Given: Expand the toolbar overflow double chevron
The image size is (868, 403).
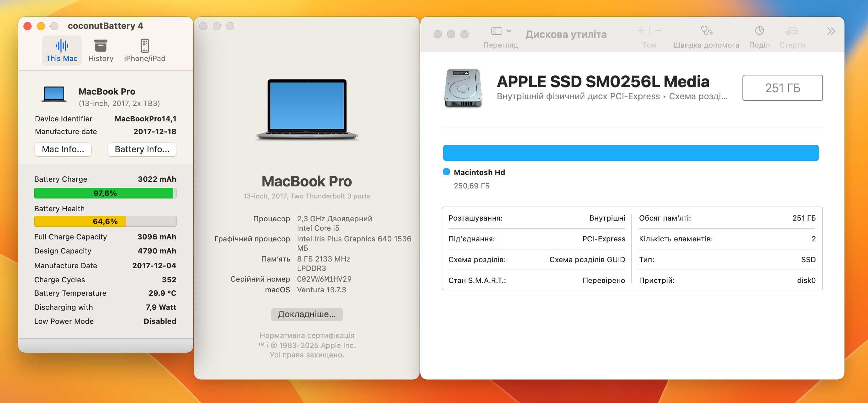Looking at the screenshot, I should click(x=831, y=31).
